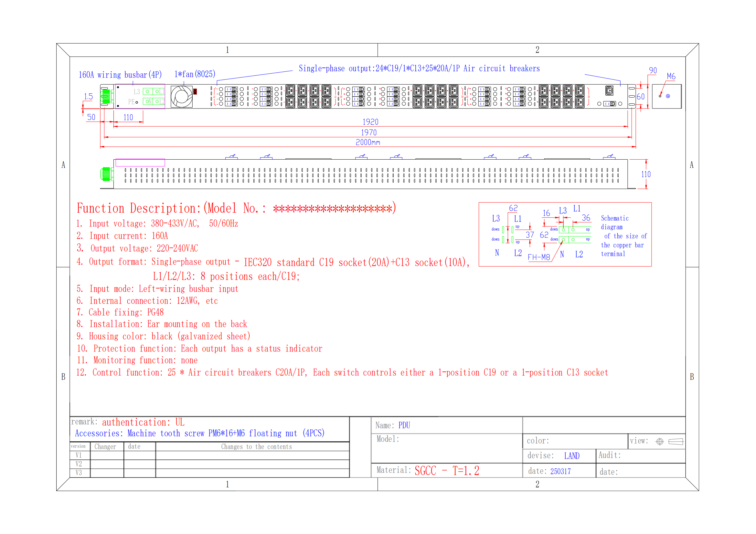Expand the 1920 dimension bracket
756x534 pixels.
click(x=370, y=122)
